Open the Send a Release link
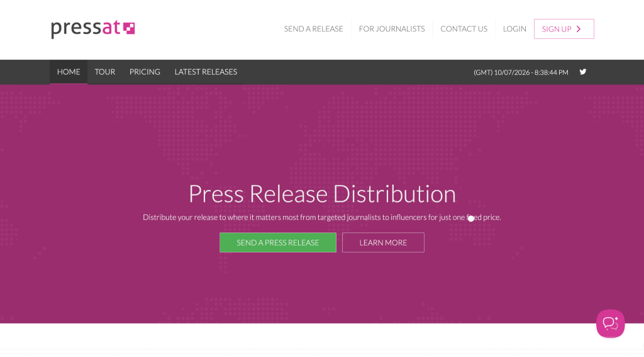 [x=313, y=29]
